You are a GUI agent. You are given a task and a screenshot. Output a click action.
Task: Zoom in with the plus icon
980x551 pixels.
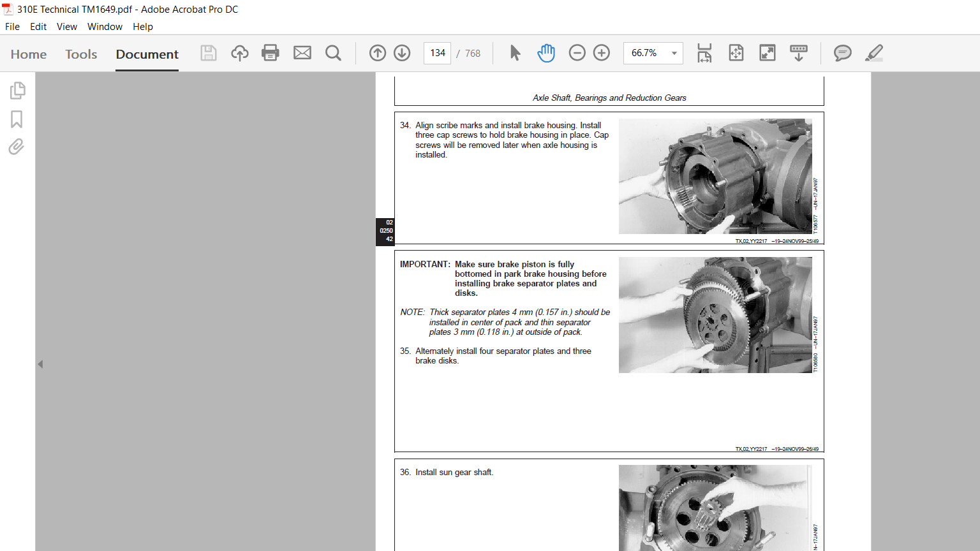602,53
